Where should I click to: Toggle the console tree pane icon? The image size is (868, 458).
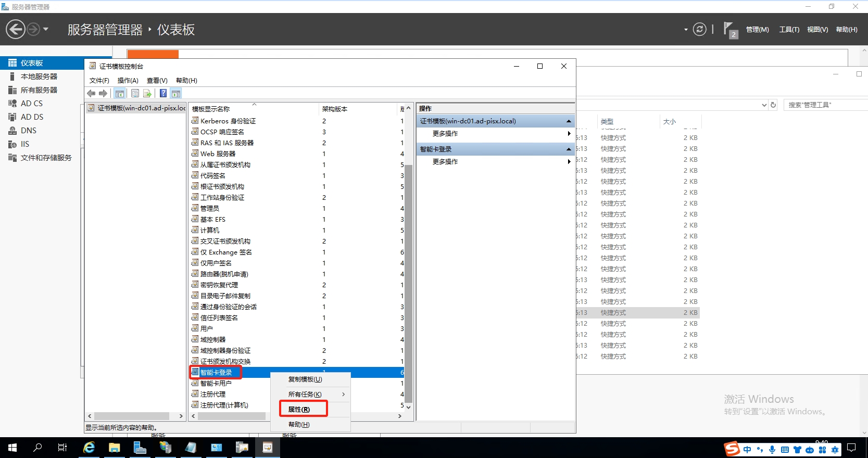120,94
